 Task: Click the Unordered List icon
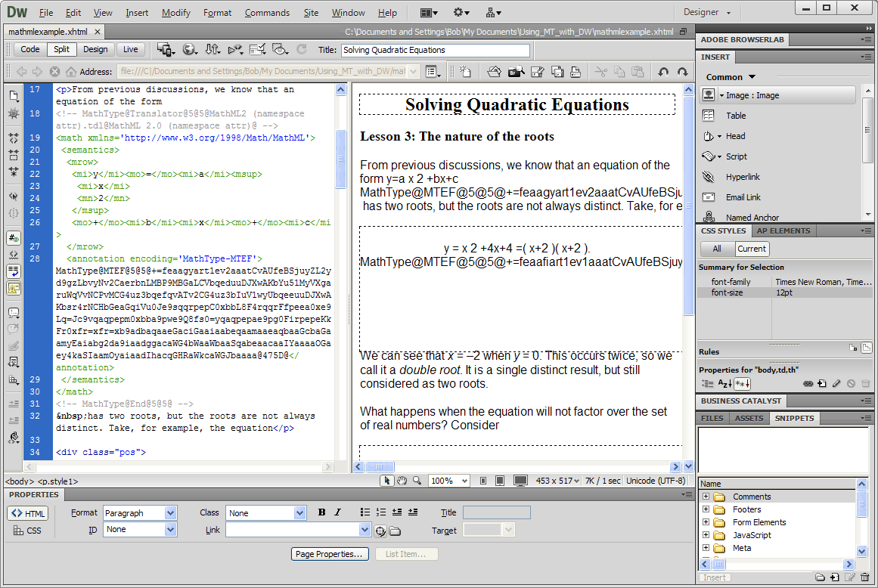365,512
